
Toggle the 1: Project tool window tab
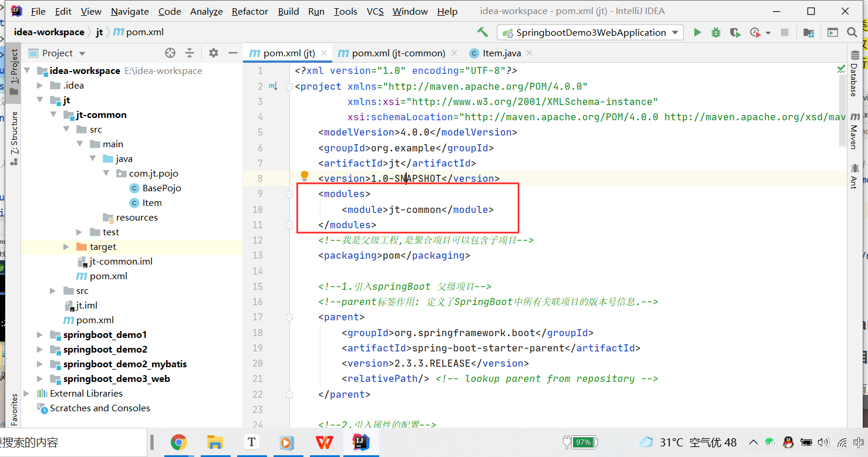(x=14, y=72)
